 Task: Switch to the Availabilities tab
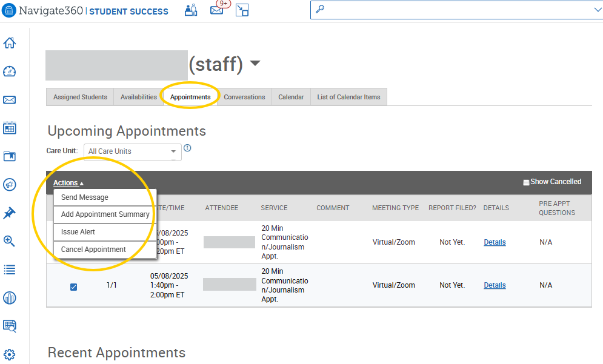tap(138, 97)
